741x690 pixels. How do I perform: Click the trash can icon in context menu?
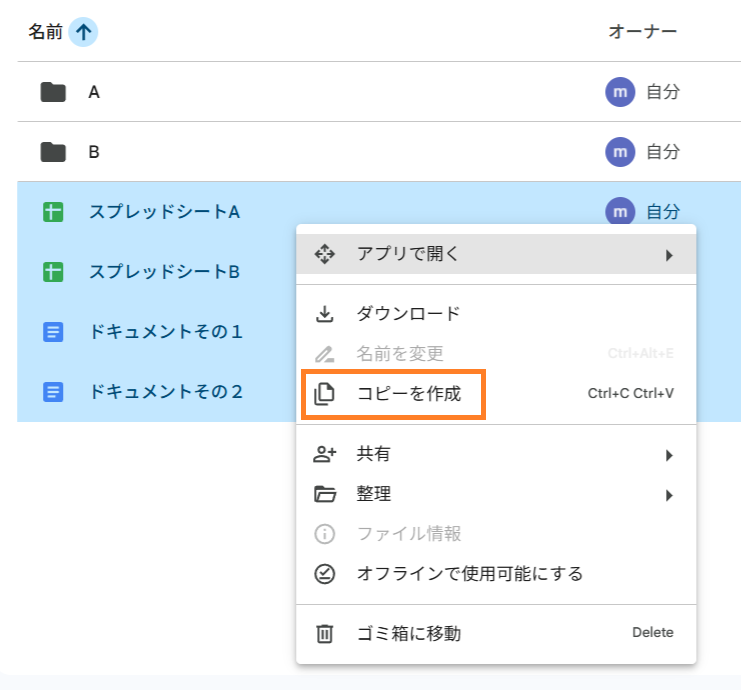coord(324,633)
